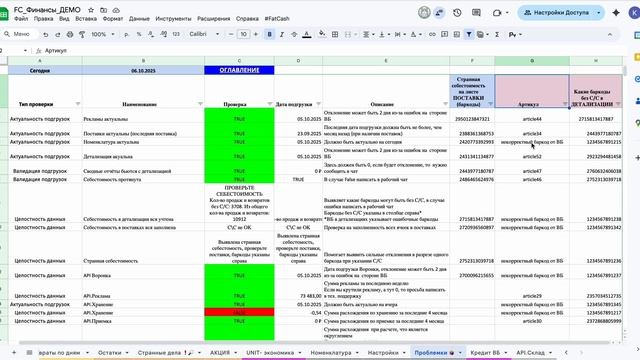
Task: Open filter on Дата подгрузки column
Action: point(318,104)
